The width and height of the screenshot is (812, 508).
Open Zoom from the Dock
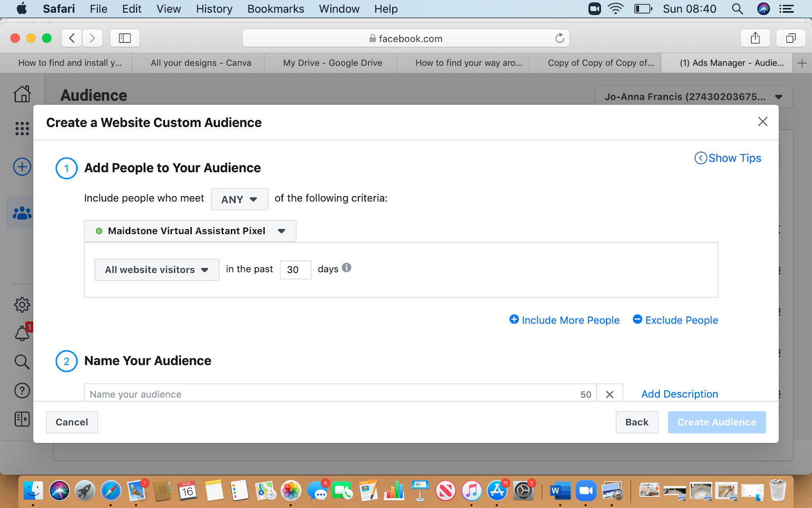pos(586,491)
